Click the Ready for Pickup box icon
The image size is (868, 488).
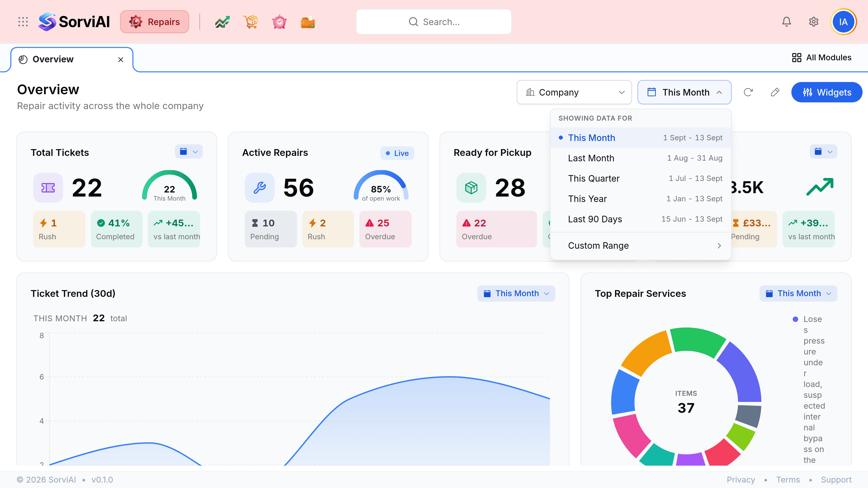(x=471, y=188)
